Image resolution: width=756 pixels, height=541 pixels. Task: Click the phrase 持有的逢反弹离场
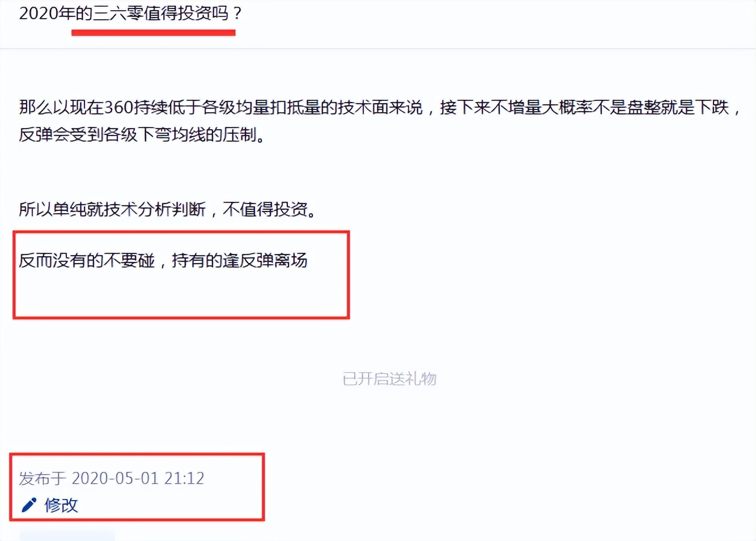click(x=240, y=260)
